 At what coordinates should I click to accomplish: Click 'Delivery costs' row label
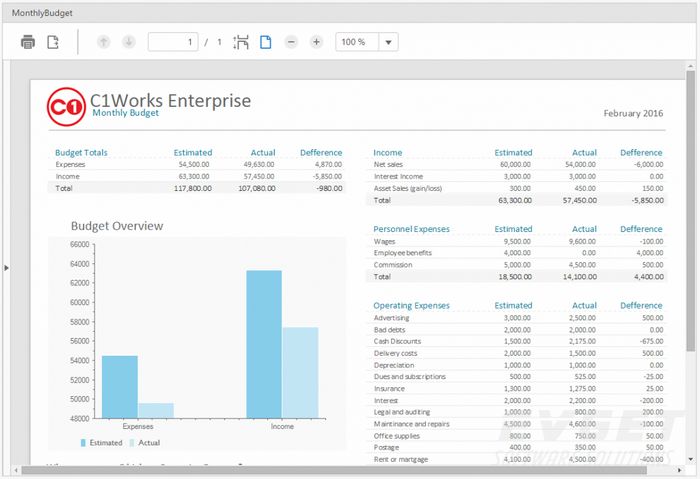(395, 353)
